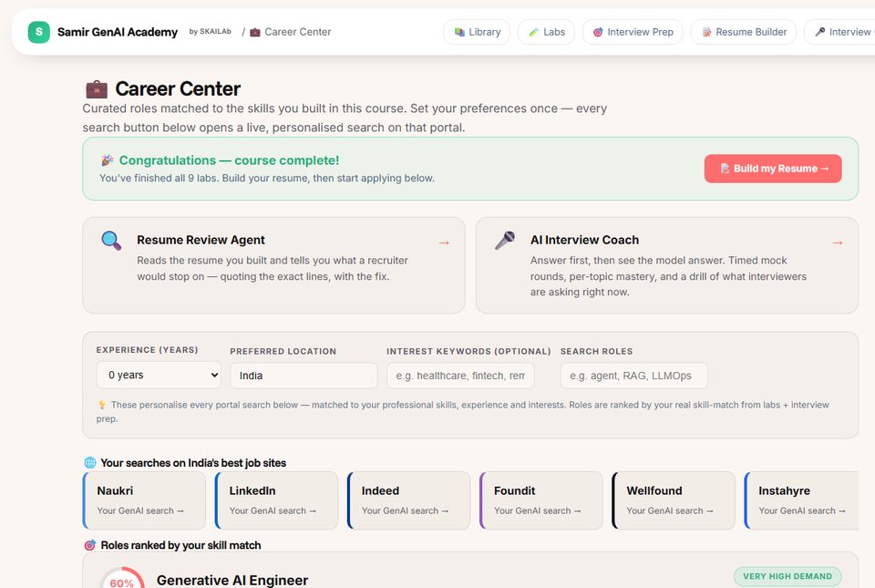Click Your searches on India's best job sites
The width and height of the screenshot is (875, 588).
click(x=193, y=462)
